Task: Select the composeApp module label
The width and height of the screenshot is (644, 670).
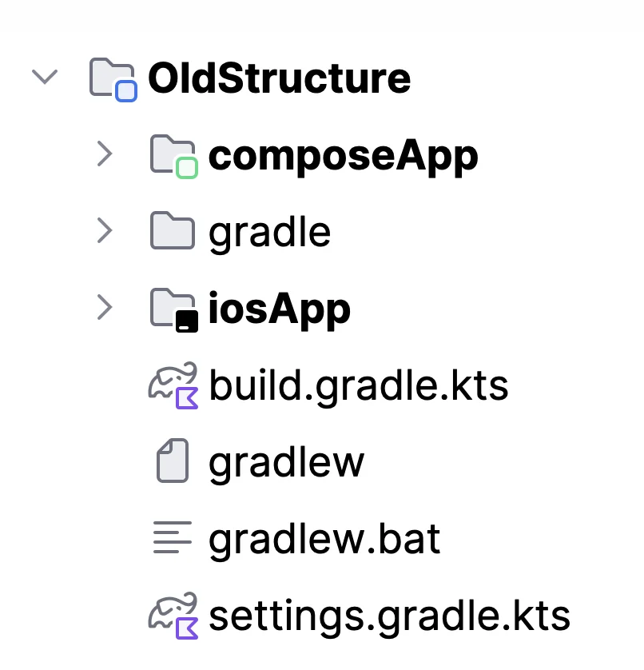Action: tap(344, 157)
